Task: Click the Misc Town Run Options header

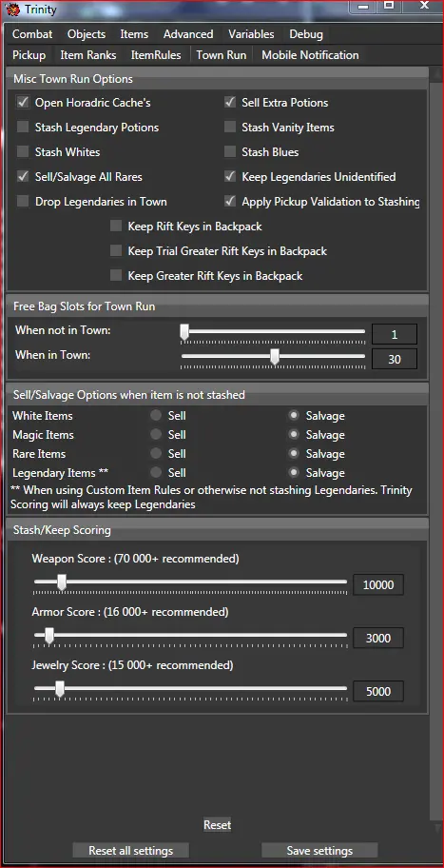Action: click(218, 79)
